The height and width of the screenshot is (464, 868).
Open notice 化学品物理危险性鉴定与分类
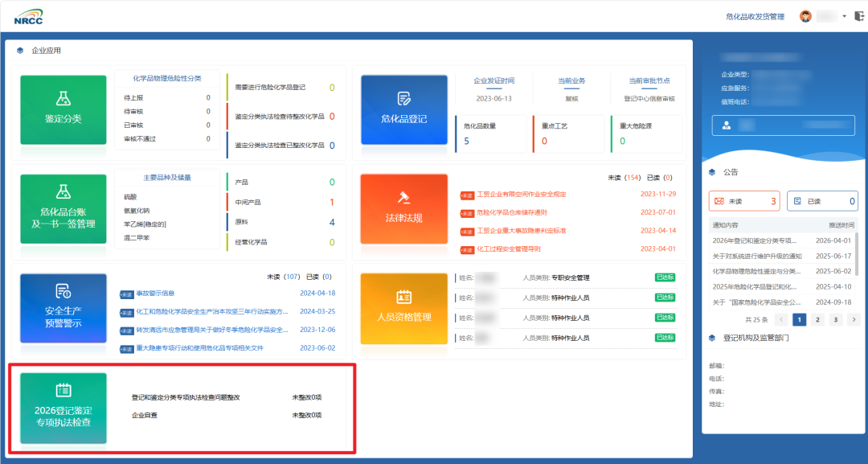point(756,271)
